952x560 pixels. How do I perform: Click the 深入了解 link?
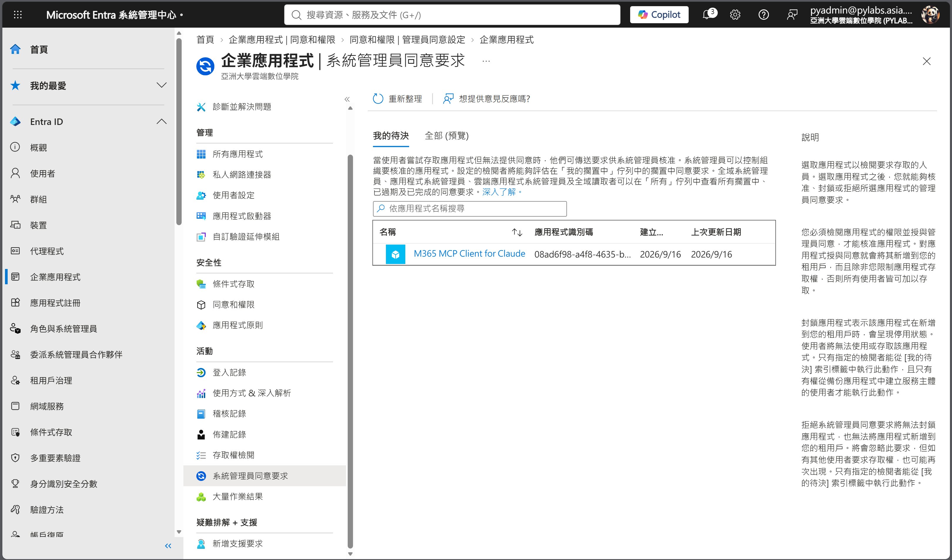pyautogui.click(x=499, y=192)
